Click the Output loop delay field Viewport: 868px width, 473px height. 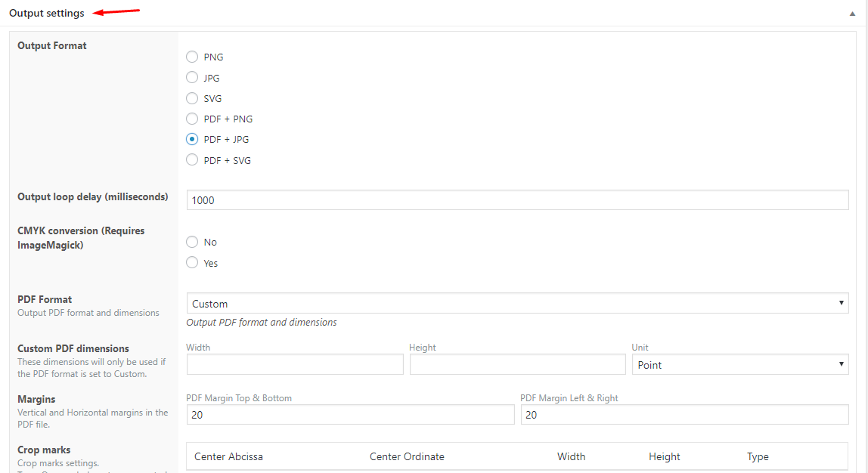(x=517, y=199)
